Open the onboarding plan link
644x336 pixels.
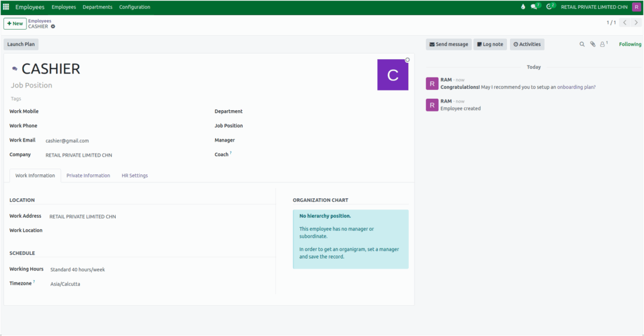576,87
